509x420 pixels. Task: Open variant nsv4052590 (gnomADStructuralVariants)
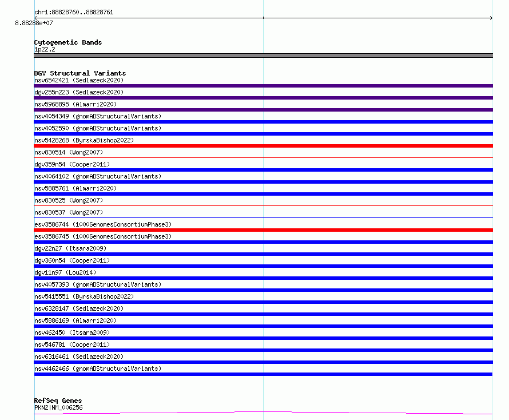[x=98, y=128]
